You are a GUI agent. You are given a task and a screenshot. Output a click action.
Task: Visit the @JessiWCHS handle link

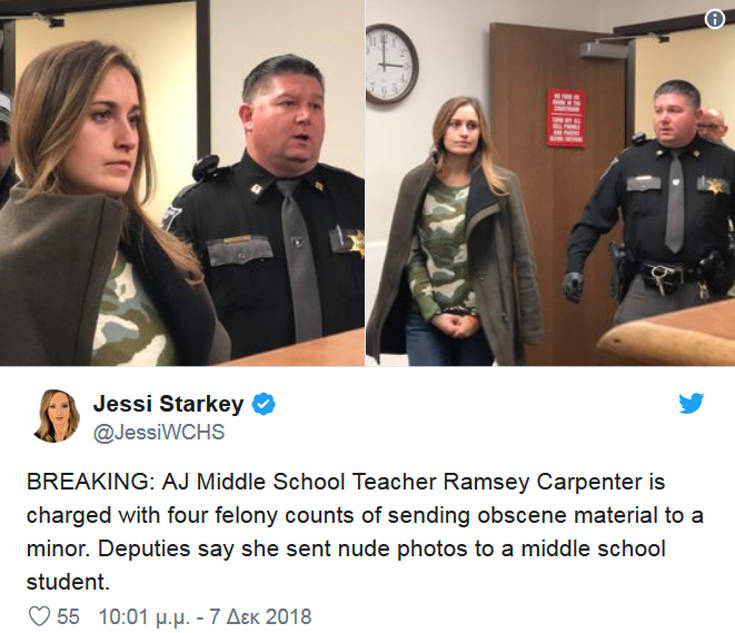tap(159, 432)
